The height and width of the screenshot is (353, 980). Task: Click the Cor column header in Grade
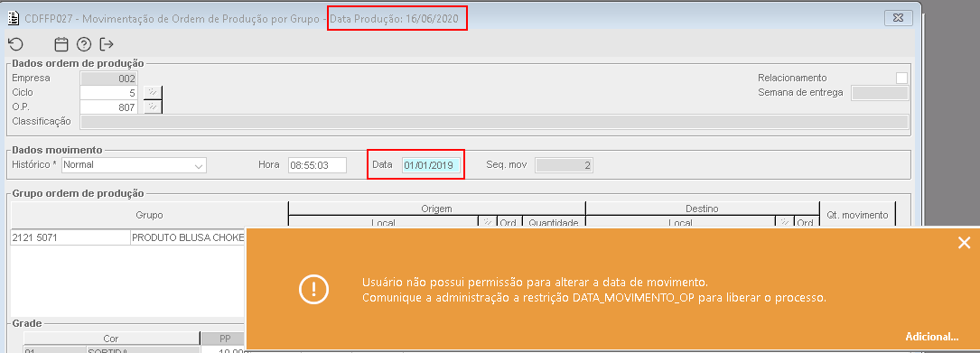coord(110,339)
